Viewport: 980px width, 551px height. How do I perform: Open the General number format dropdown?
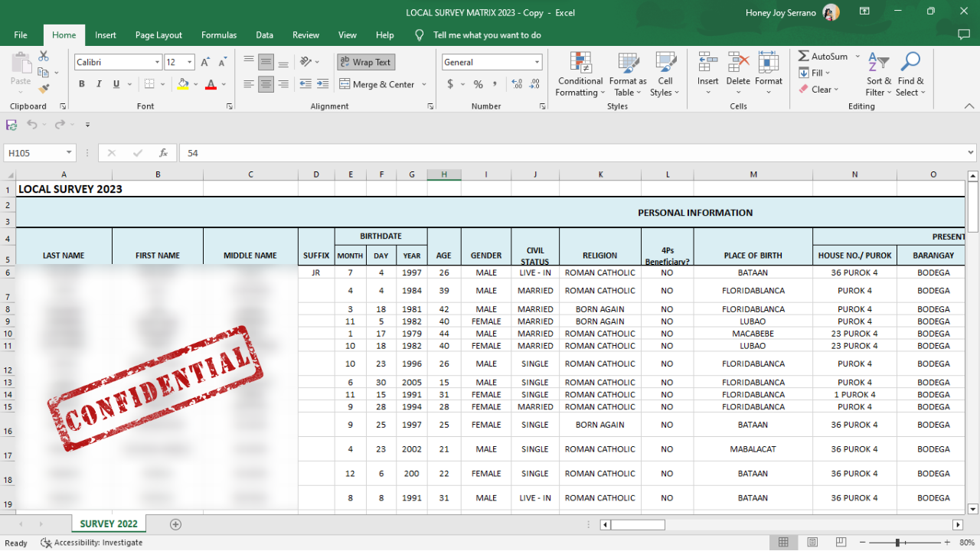[537, 63]
